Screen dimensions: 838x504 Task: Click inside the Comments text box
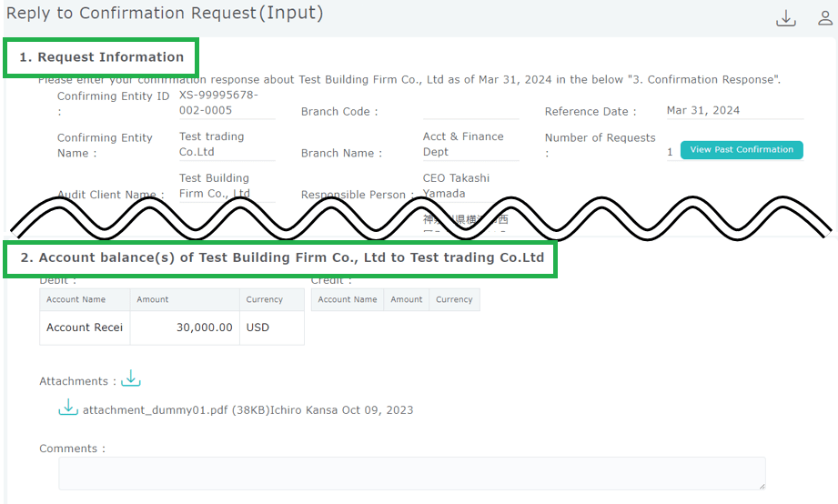tap(411, 473)
